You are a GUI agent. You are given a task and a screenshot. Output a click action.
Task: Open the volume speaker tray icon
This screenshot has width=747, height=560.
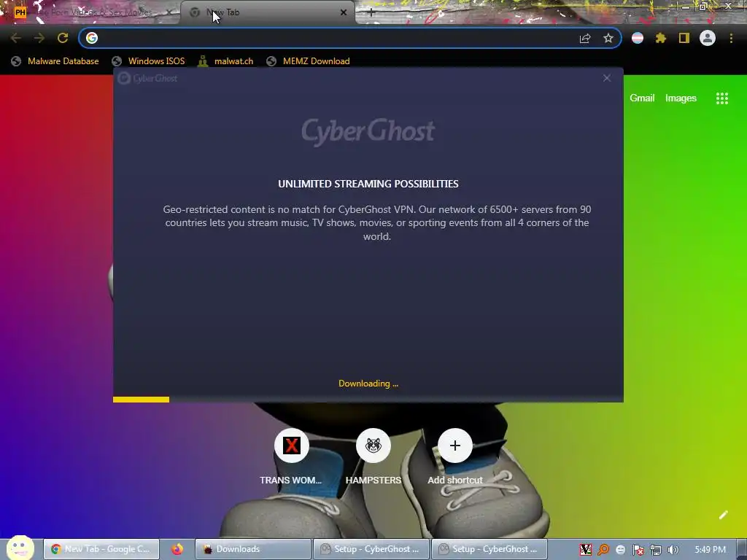673,550
